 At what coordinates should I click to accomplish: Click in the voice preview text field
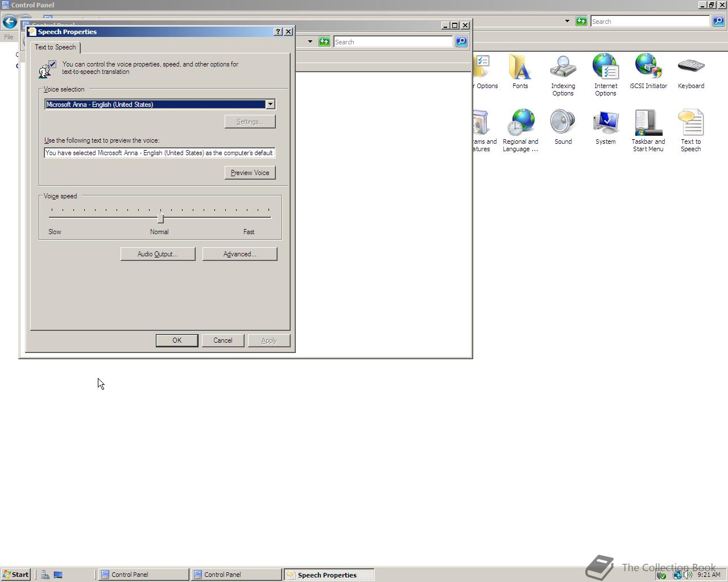160,153
